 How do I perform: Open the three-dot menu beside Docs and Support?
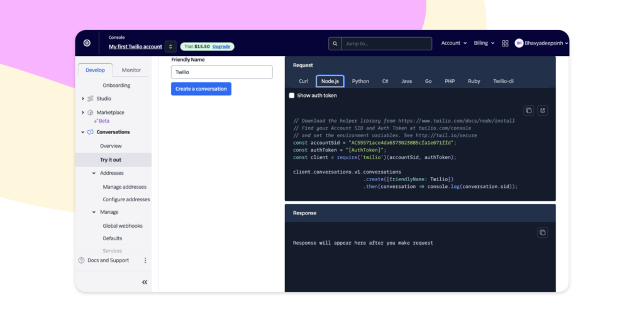pyautogui.click(x=145, y=260)
